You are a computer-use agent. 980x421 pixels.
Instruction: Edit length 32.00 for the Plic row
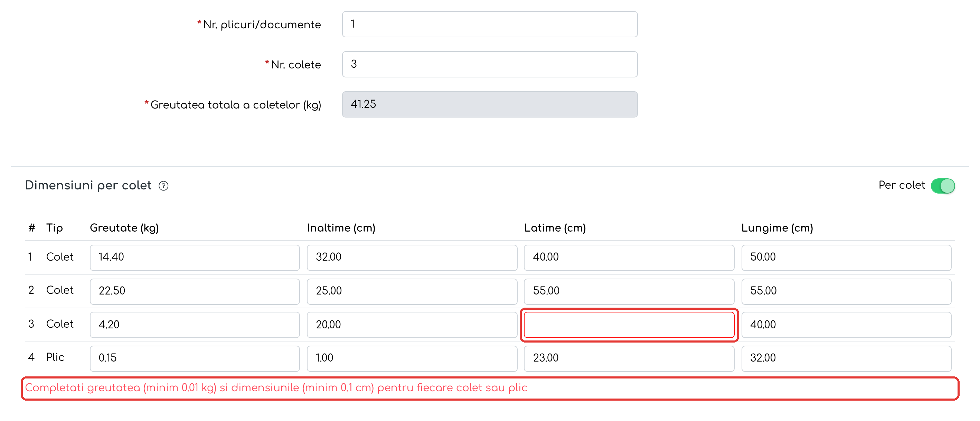847,358
